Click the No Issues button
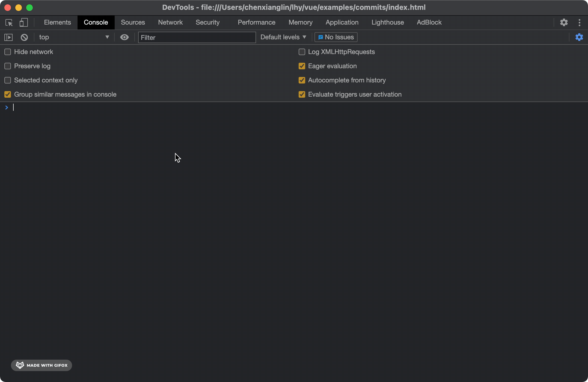This screenshot has width=588, height=382. tap(336, 37)
